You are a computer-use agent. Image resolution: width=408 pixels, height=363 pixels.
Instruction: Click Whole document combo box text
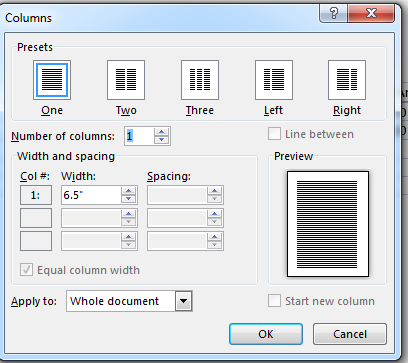(114, 301)
